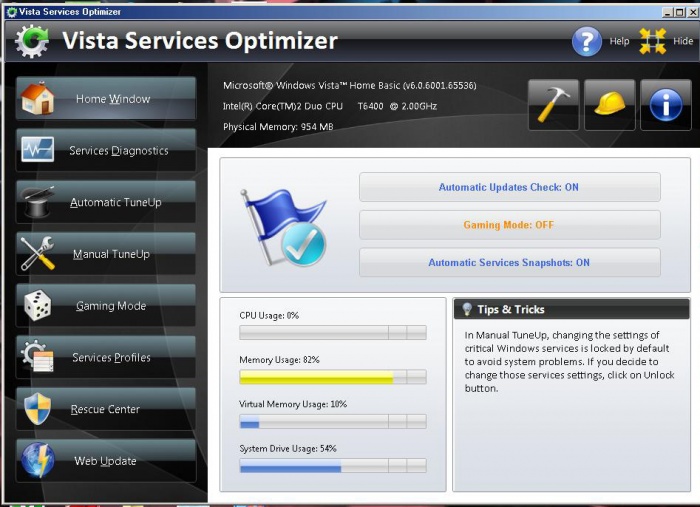Minimize the Vista Services Optimizer window

pos(667,12)
